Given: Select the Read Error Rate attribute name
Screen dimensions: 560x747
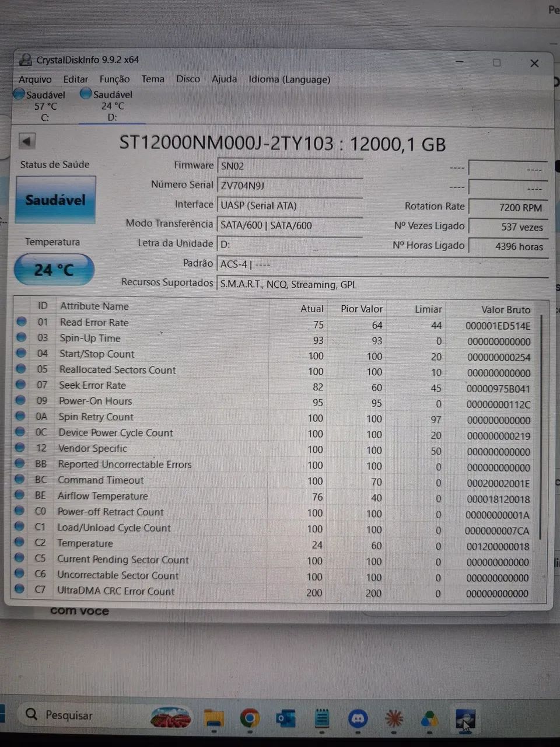Looking at the screenshot, I should click(94, 322).
